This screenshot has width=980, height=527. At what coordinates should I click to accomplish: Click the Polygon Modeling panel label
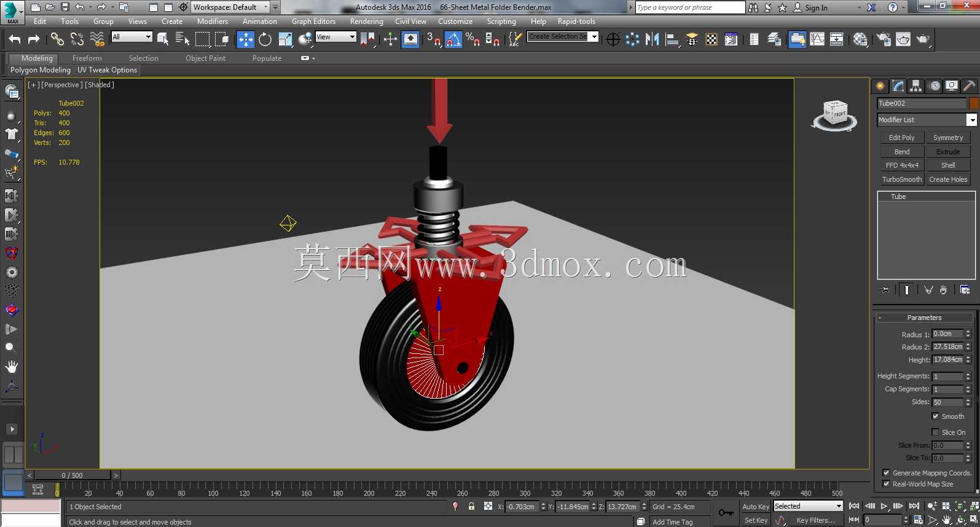(41, 70)
